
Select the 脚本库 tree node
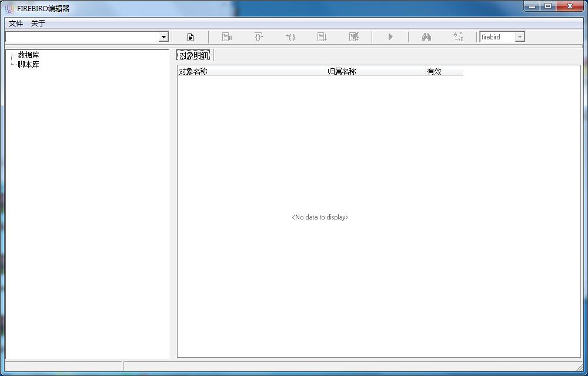[28, 64]
